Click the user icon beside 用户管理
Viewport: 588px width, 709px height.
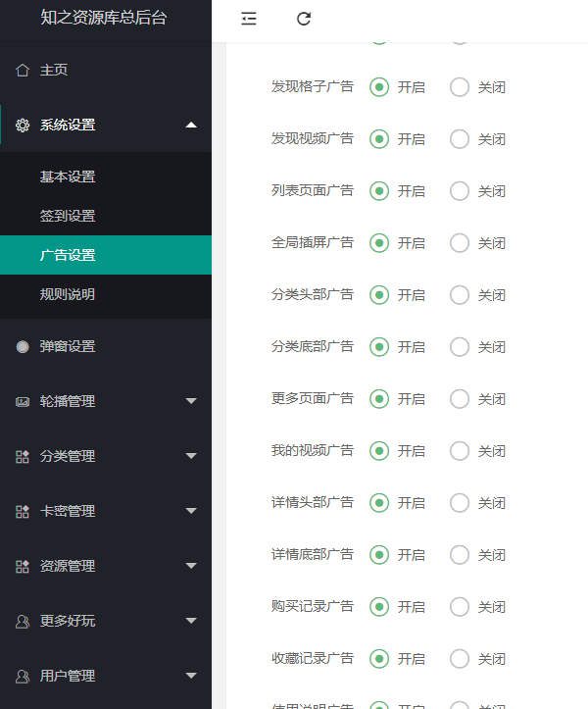click(x=23, y=677)
